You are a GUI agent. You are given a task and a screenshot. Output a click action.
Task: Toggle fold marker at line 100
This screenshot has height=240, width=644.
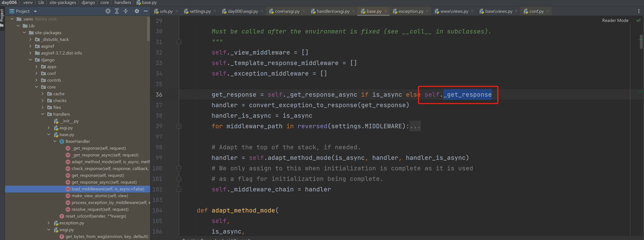tap(179, 168)
